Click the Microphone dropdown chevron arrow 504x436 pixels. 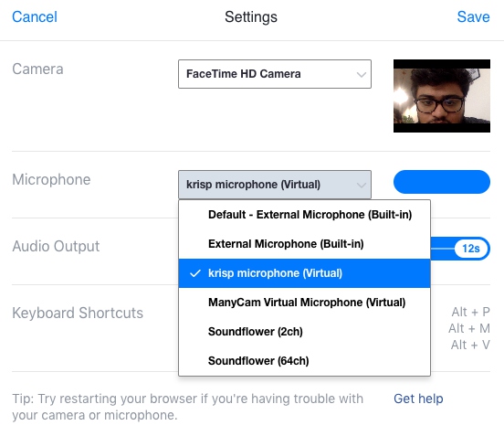tap(362, 185)
